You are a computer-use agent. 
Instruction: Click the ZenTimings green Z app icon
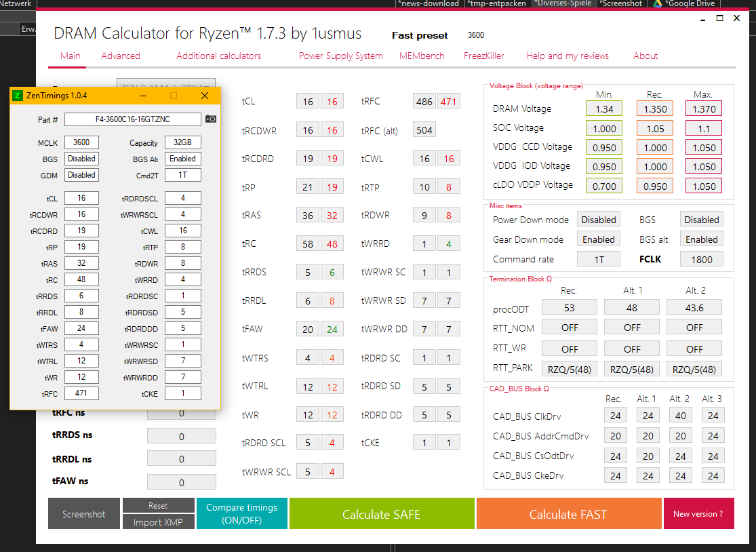coord(18,96)
